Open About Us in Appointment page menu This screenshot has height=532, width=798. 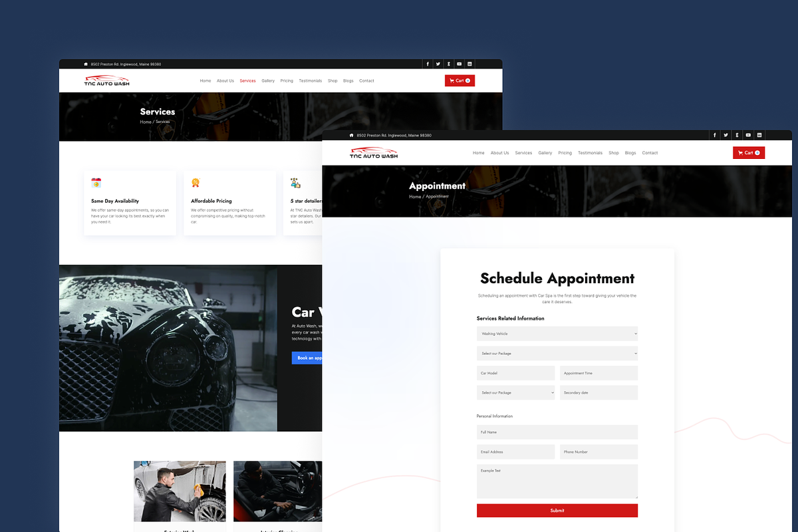pos(499,153)
